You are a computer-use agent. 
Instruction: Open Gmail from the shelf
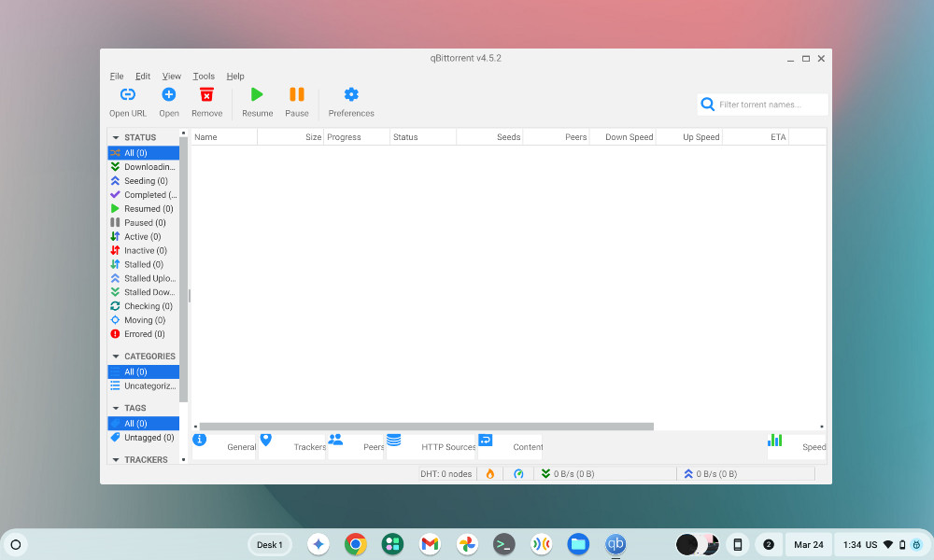pos(430,544)
